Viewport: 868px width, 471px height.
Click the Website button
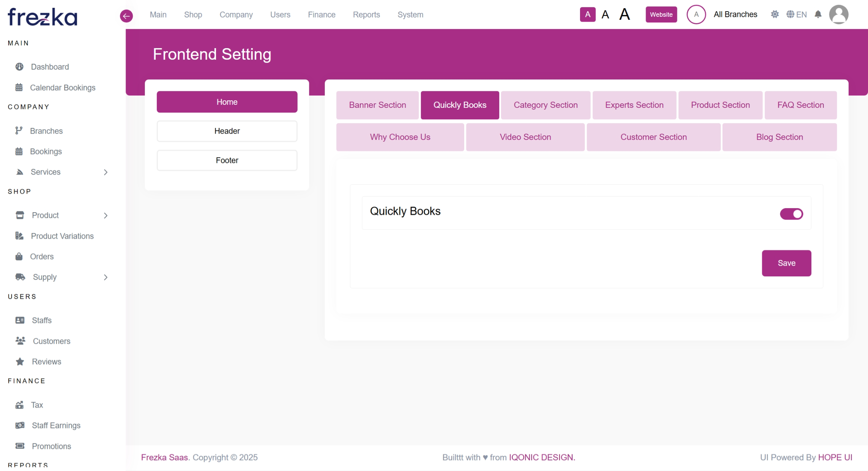point(661,15)
